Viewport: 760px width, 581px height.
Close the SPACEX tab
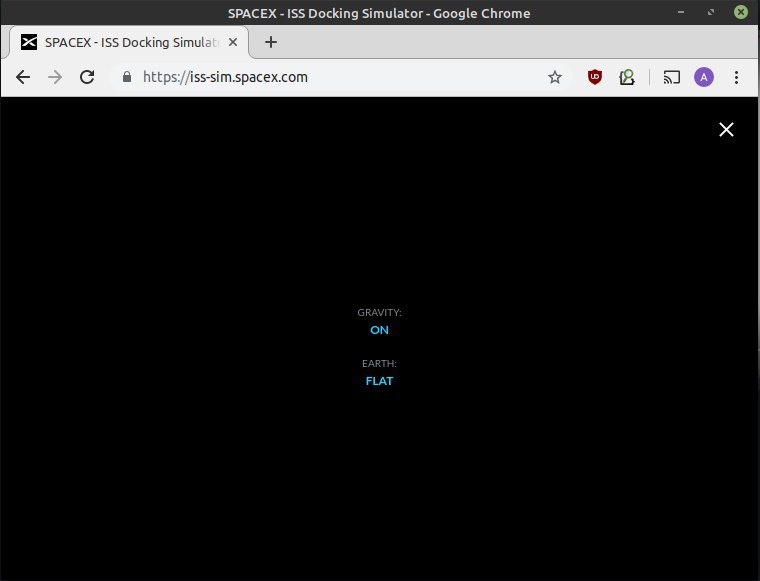point(233,42)
